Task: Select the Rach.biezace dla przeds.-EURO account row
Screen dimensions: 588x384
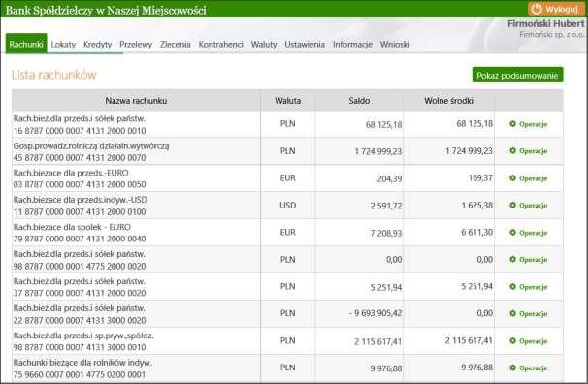Action: pos(287,178)
